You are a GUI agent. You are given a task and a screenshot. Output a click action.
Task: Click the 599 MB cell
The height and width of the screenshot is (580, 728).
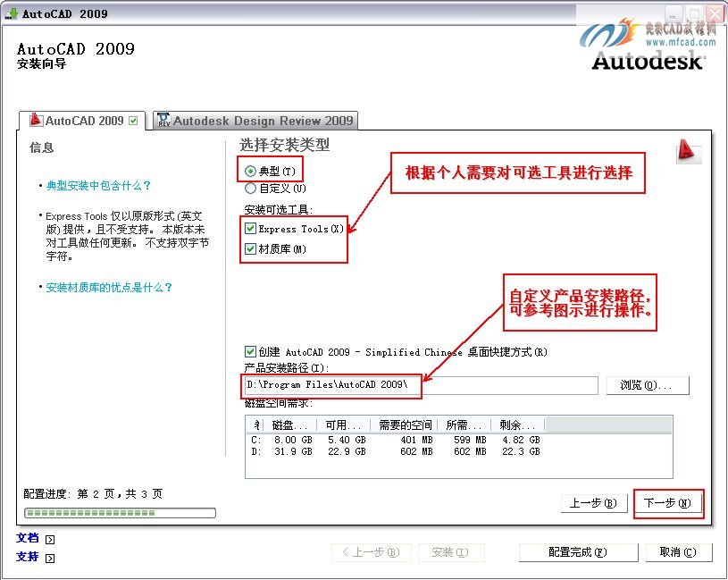pyautogui.click(x=470, y=440)
